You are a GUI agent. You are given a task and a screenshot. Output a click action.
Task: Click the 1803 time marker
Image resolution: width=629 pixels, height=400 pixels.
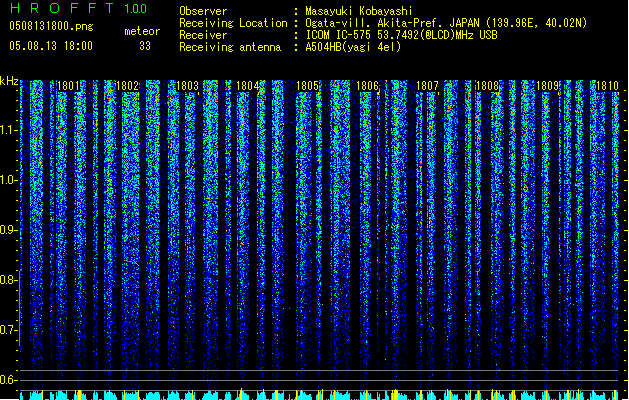point(187,86)
